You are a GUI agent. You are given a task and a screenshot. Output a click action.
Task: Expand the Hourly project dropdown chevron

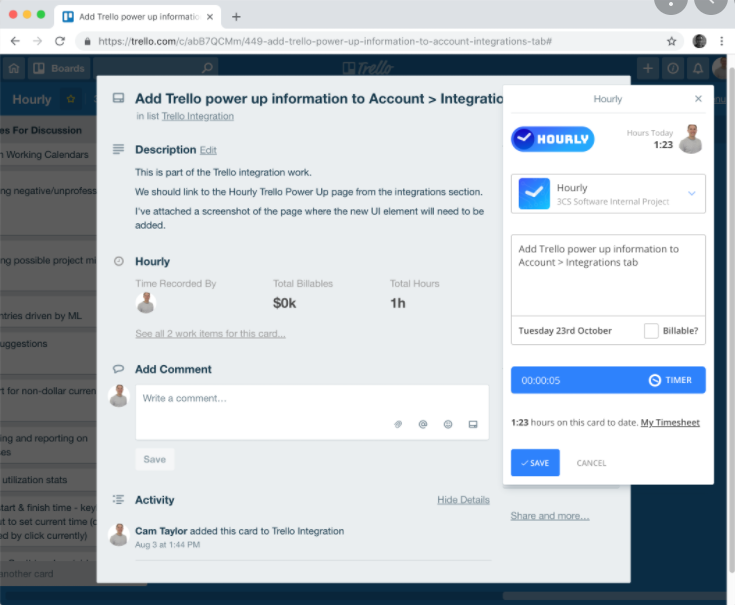(x=691, y=193)
